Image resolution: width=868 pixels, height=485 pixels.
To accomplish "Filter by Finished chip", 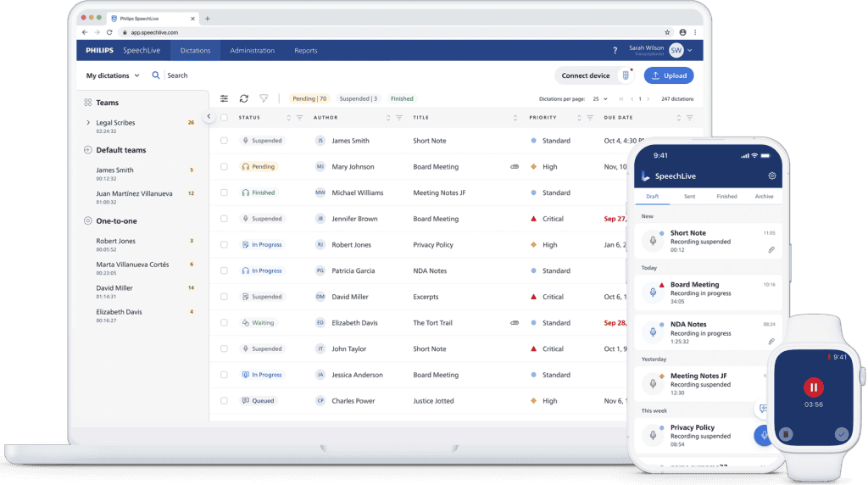I will click(x=402, y=98).
